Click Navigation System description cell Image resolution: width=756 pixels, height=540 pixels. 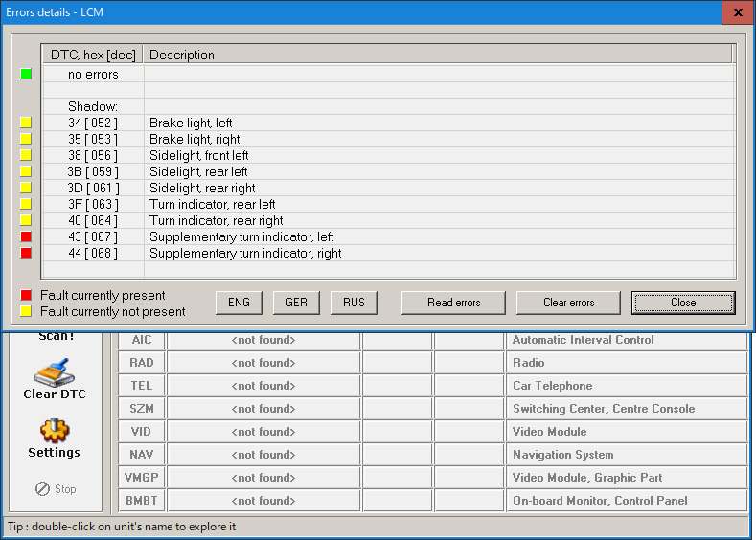tap(627, 455)
